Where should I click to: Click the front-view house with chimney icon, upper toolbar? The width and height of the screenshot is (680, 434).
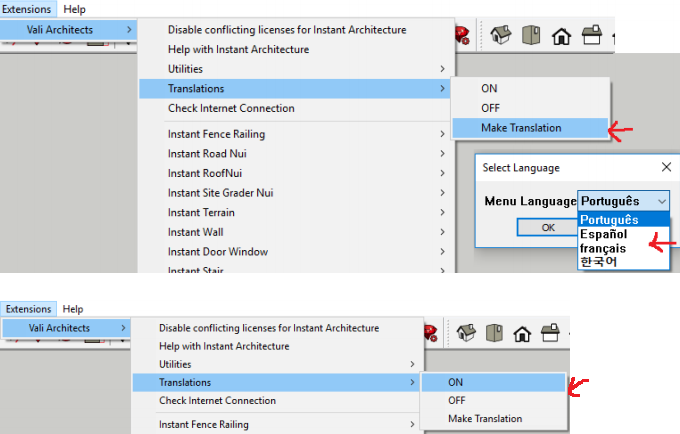(x=592, y=35)
